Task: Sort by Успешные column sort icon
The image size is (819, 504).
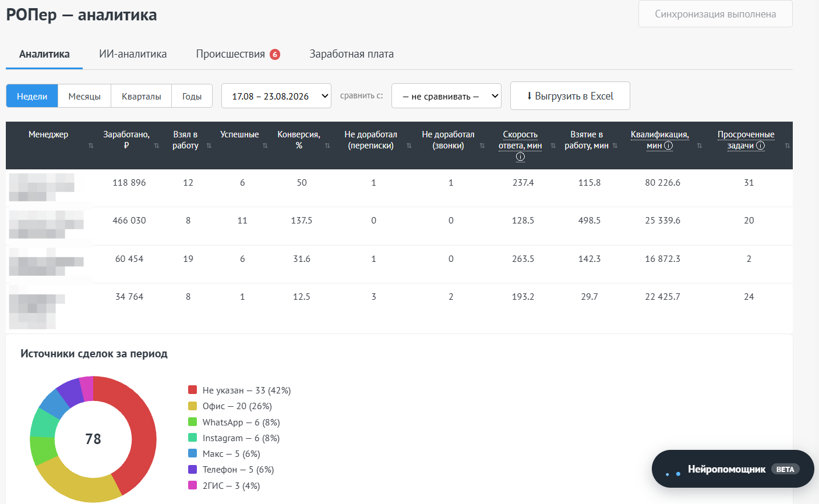Action: 265,145
